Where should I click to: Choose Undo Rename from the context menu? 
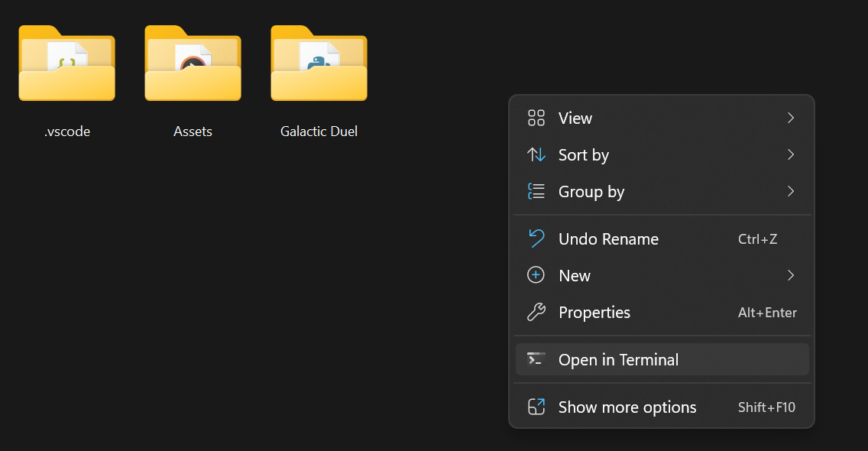point(662,238)
